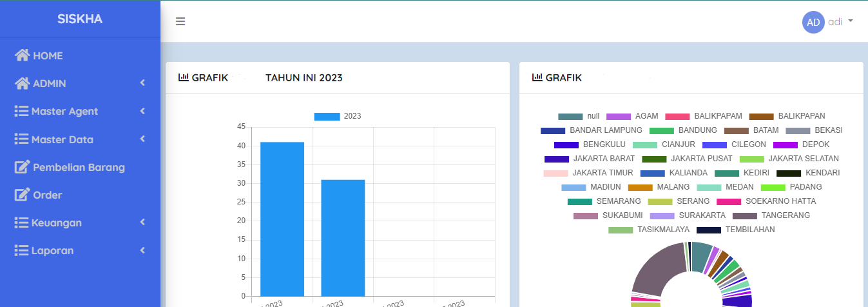This screenshot has height=307, width=868.
Task: Select the Master Data menu label
Action: click(x=62, y=139)
